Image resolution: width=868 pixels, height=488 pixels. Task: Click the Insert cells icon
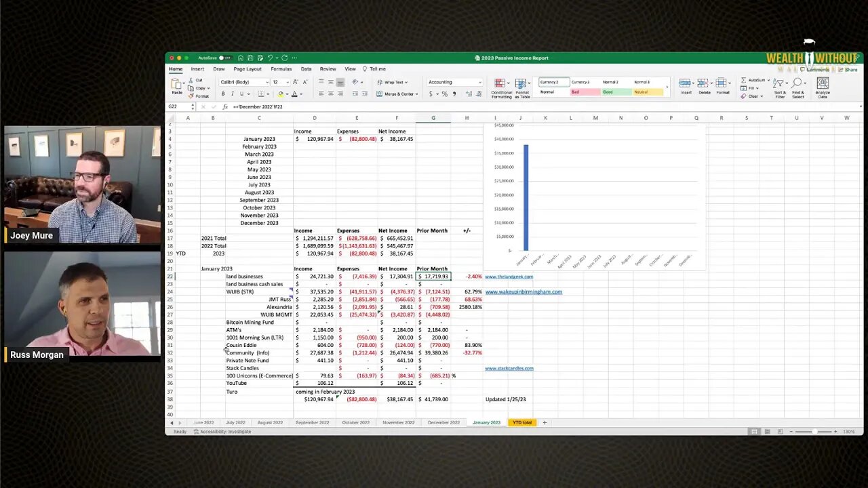pyautogui.click(x=686, y=83)
